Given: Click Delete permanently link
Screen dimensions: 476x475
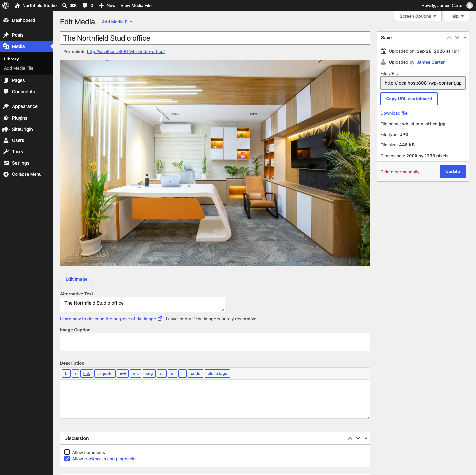Looking at the screenshot, I should coord(400,172).
